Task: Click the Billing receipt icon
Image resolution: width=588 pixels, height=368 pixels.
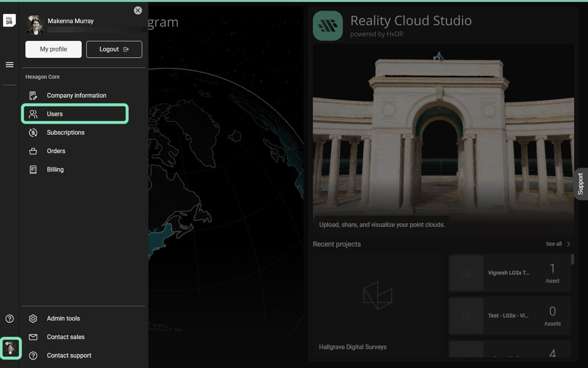Action: pos(33,170)
